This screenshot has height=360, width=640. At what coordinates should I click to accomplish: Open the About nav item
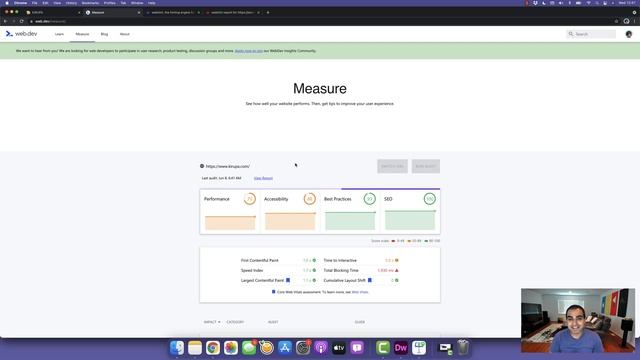pyautogui.click(x=124, y=34)
